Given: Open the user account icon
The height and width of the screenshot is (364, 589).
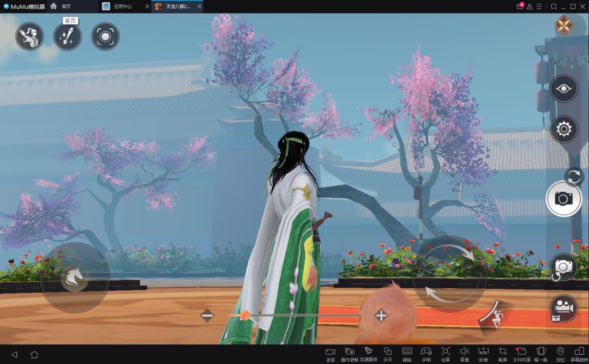Looking at the screenshot, I should coord(530,7).
